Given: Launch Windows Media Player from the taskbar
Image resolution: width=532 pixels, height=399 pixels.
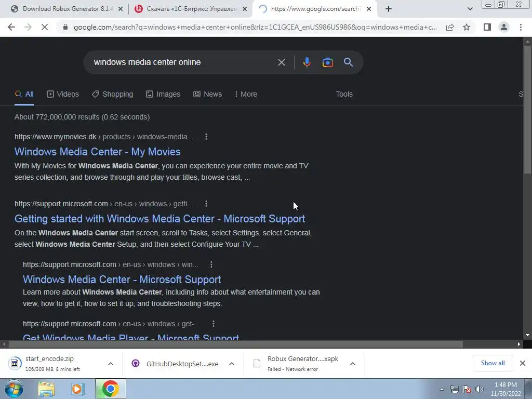Looking at the screenshot, I should [78, 389].
